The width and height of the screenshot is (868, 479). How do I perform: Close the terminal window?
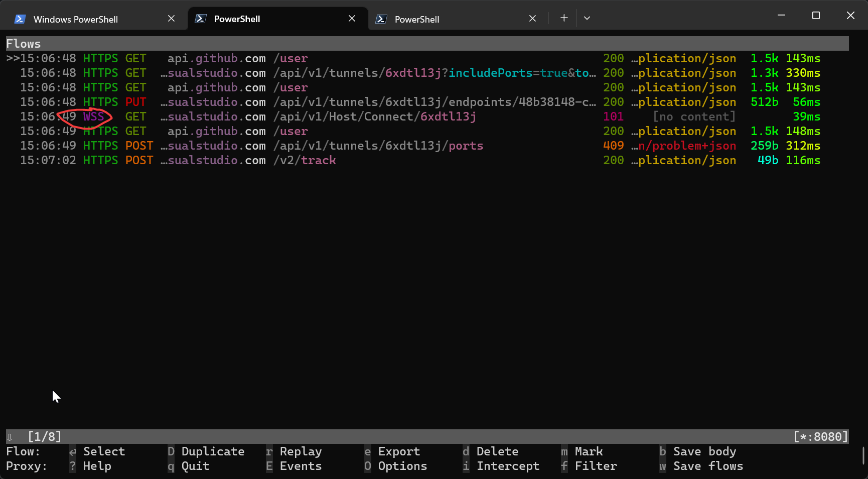[850, 16]
